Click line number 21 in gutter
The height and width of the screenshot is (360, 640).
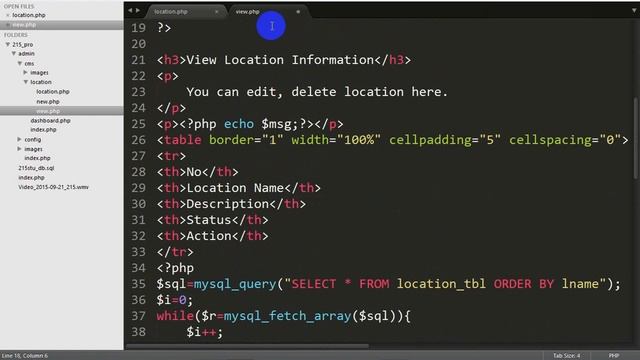point(138,60)
